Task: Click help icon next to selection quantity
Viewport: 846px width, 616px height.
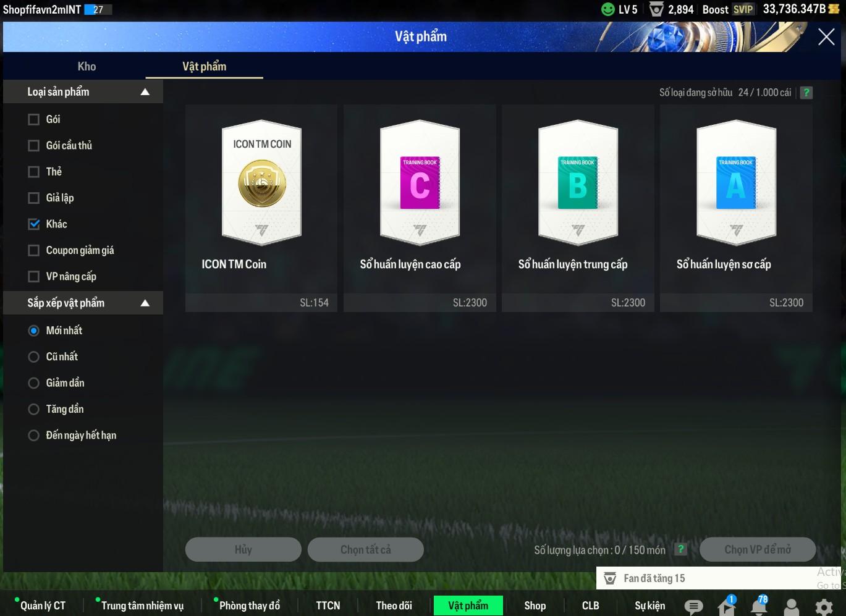Action: [680, 549]
